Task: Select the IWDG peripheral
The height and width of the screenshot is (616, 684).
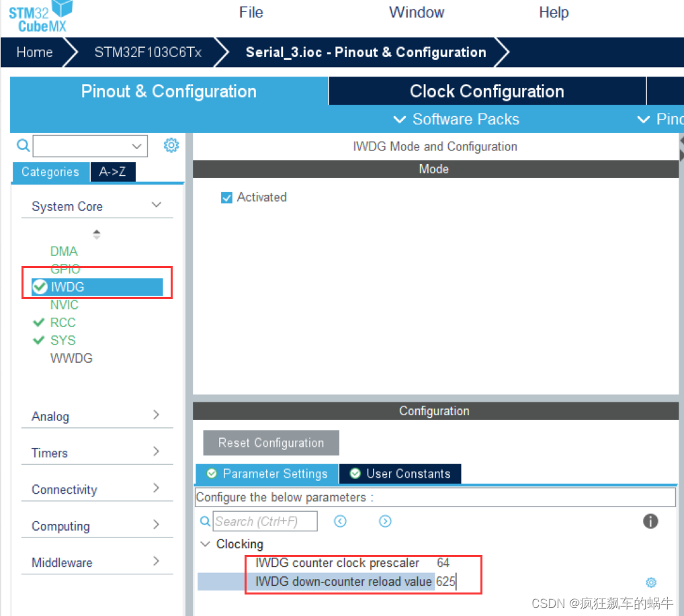Action: [97, 287]
